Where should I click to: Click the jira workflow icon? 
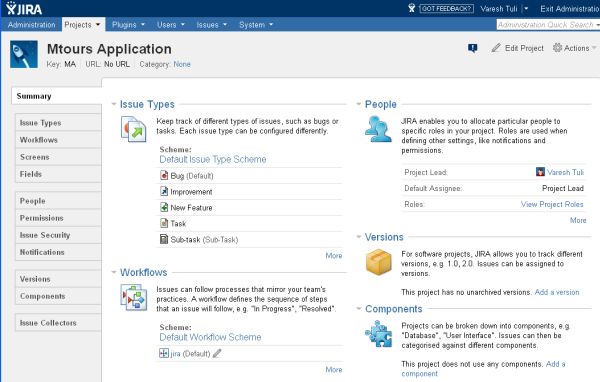pos(164,353)
